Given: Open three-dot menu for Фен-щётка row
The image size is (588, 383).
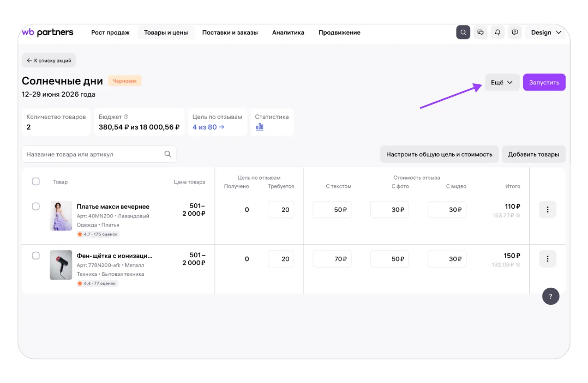Looking at the screenshot, I should coord(547,259).
